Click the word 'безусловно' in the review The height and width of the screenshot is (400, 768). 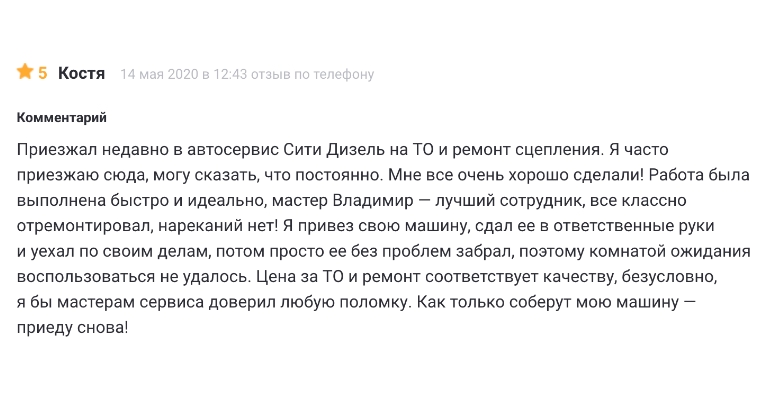(670, 277)
